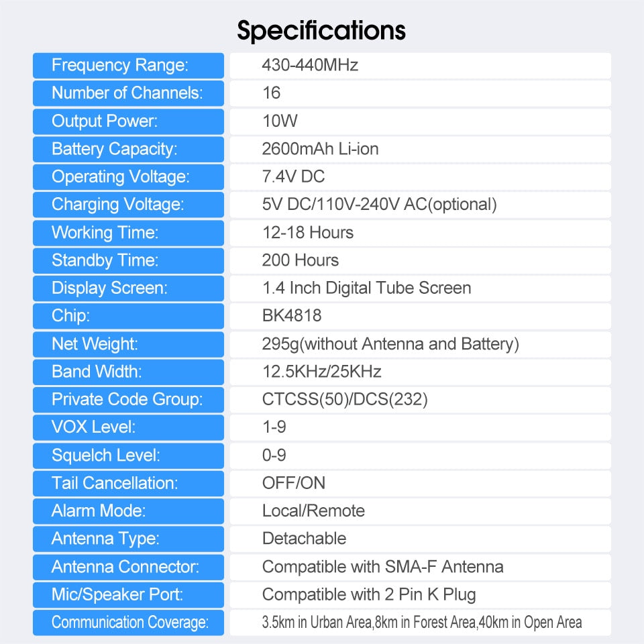
Task: Click the Standby Time label
Action: coord(104,260)
